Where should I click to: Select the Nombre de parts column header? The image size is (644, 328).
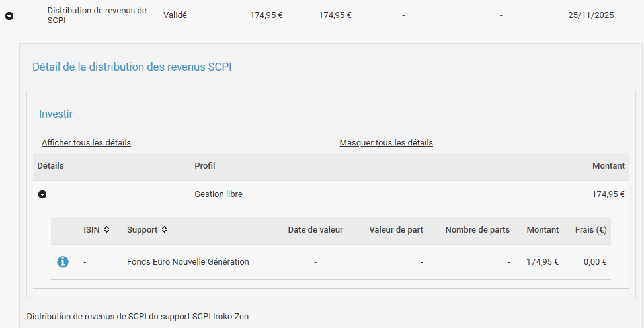tap(477, 230)
